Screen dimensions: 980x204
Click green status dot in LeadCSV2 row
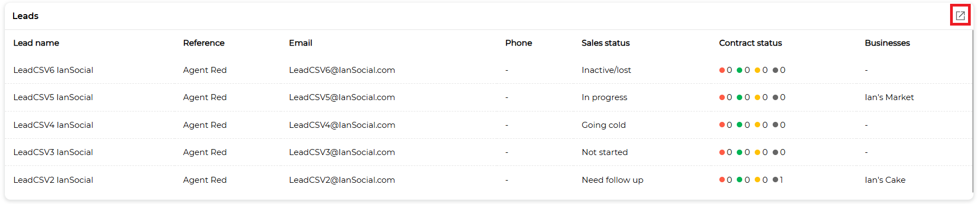tap(739, 180)
